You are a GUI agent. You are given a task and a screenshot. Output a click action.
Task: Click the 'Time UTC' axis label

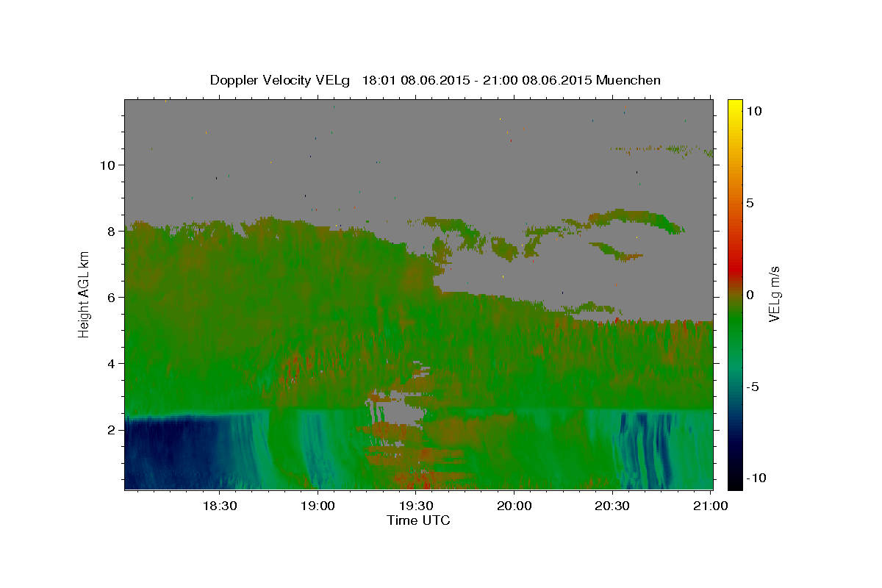click(418, 520)
